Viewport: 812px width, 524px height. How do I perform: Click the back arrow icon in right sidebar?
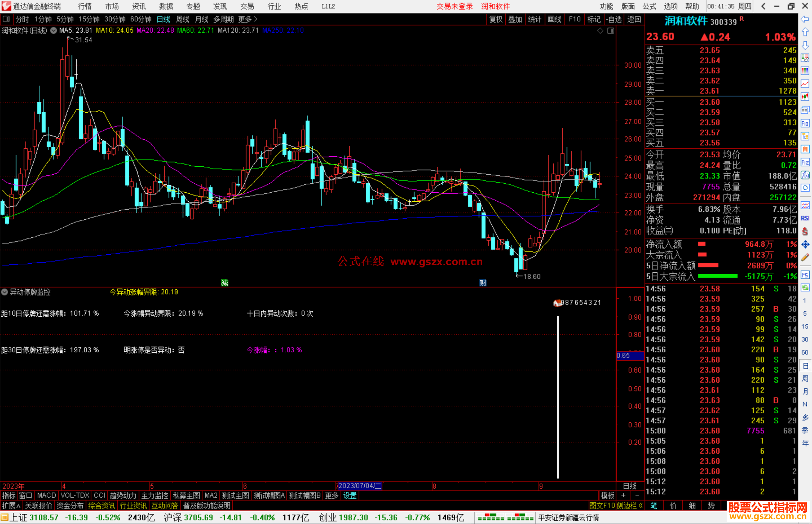click(x=805, y=19)
